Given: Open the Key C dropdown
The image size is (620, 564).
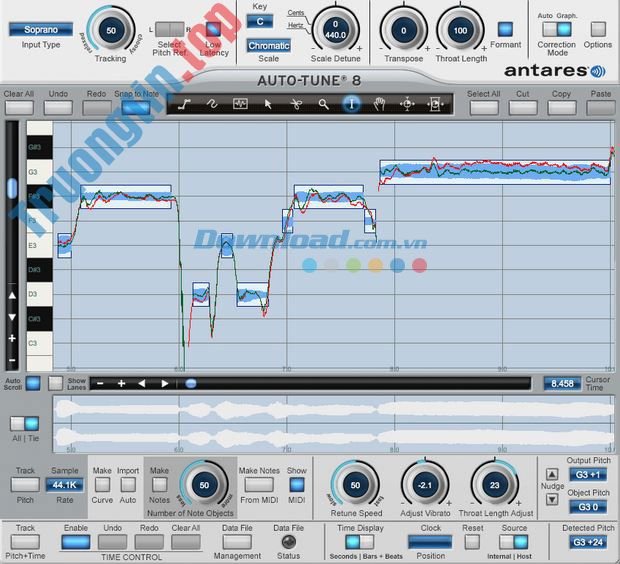Looking at the screenshot, I should (261, 21).
